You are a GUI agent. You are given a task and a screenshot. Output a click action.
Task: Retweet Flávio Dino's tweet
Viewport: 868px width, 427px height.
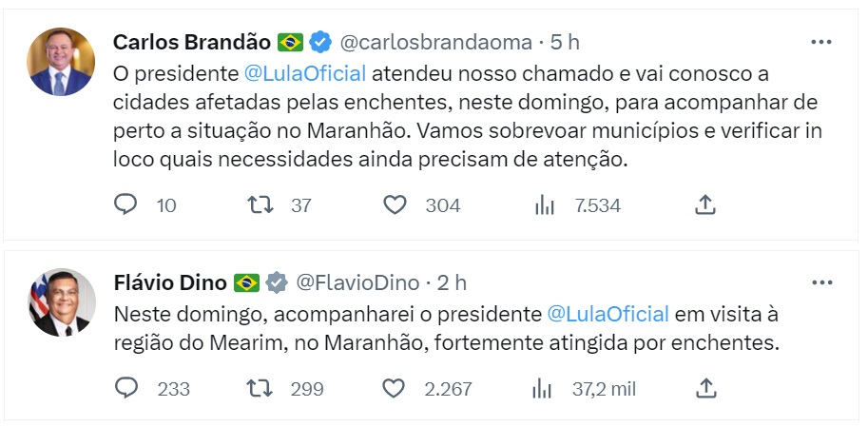pyautogui.click(x=259, y=388)
